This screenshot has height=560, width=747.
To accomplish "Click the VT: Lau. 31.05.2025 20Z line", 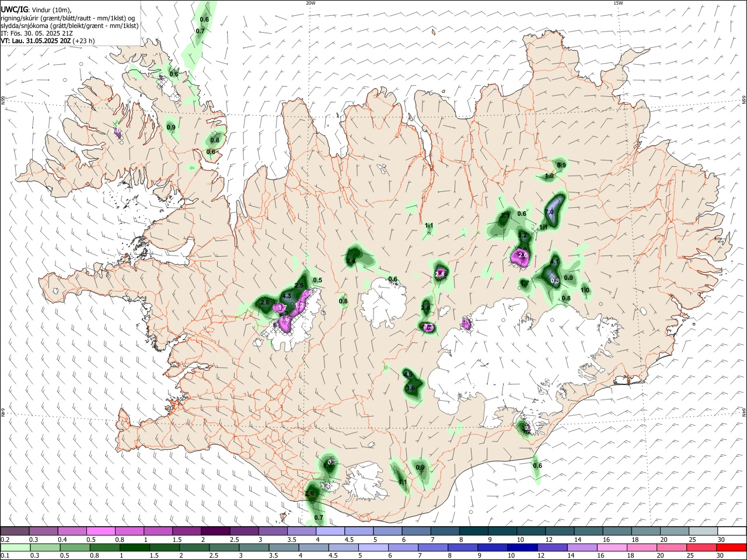I will 36,41.
